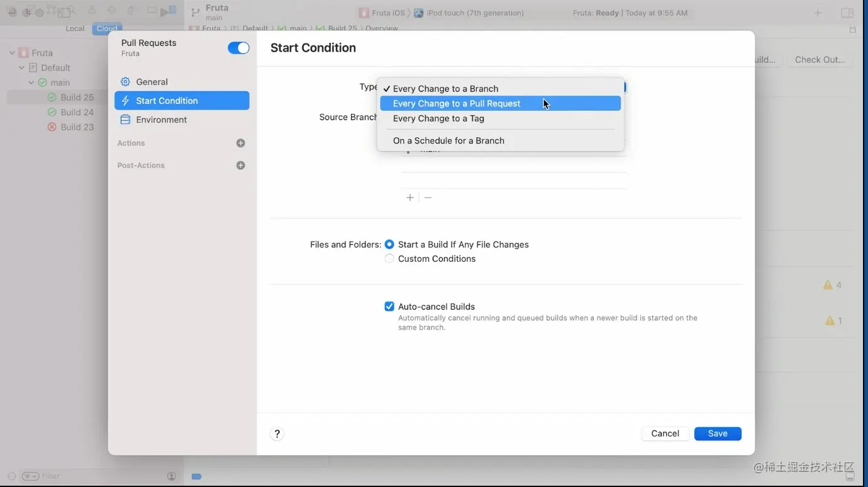Toggle the Pull Requests workflow switch
Image resolution: width=868 pixels, height=487 pixels.
click(x=238, y=48)
